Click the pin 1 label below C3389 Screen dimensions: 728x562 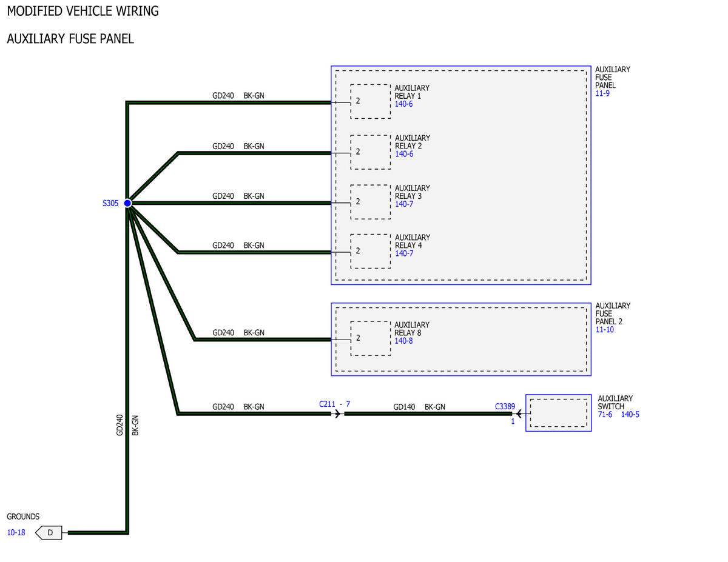[x=513, y=421]
